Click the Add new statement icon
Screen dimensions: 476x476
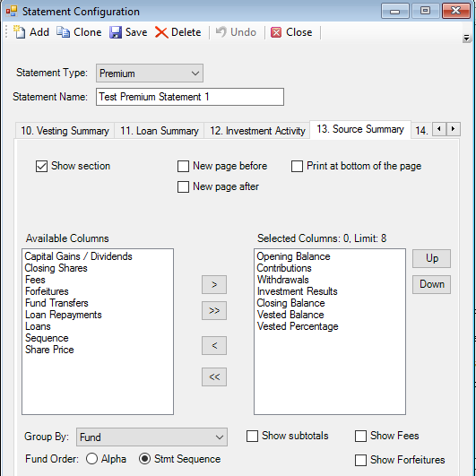click(x=20, y=32)
